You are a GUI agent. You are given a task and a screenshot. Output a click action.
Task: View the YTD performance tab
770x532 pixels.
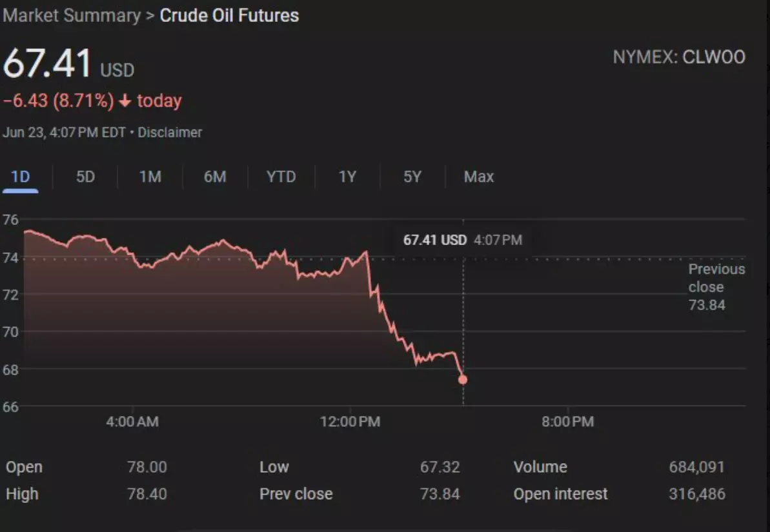pos(280,176)
